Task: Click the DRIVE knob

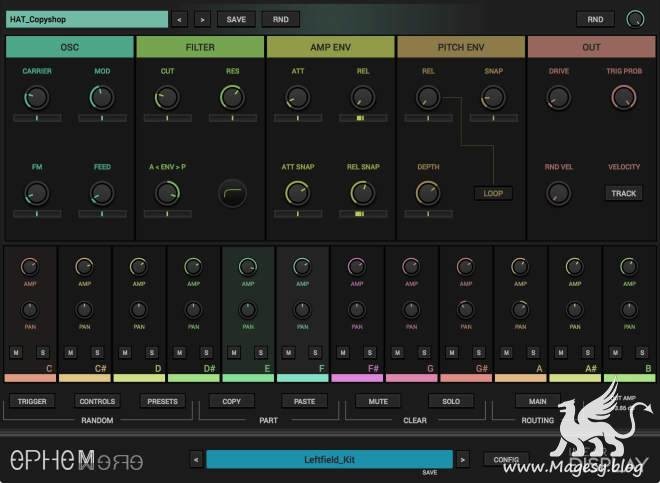Action: pos(559,97)
